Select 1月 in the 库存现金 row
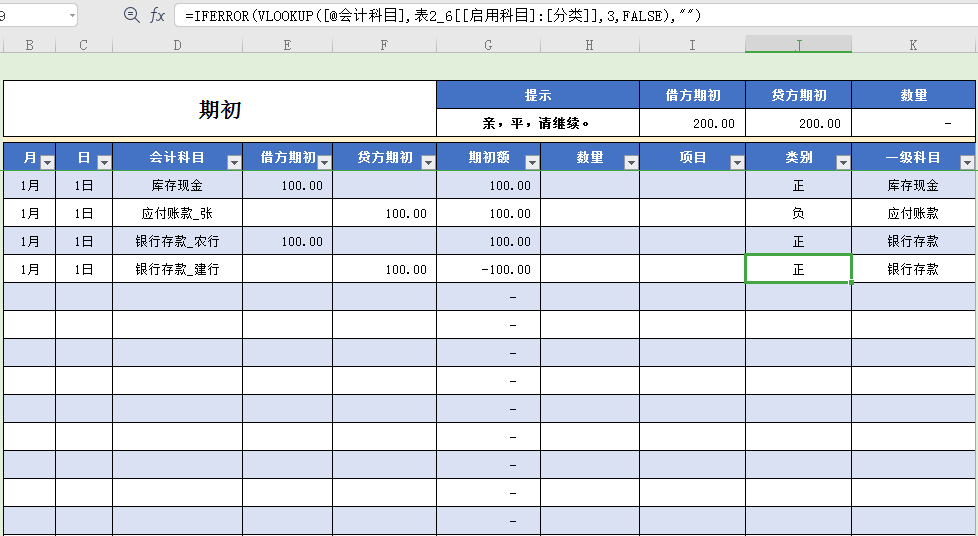The width and height of the screenshot is (978, 536). click(x=29, y=185)
